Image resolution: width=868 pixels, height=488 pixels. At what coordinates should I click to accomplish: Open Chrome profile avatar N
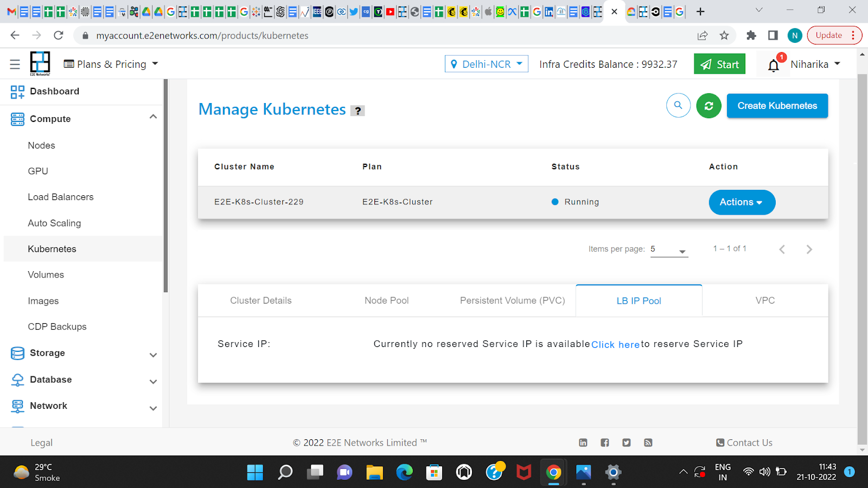[795, 36]
